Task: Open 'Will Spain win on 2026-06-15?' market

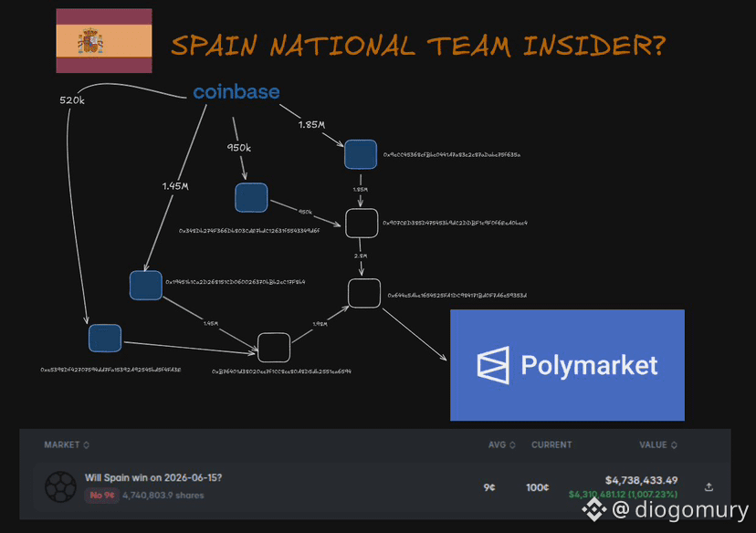Action: (x=153, y=477)
